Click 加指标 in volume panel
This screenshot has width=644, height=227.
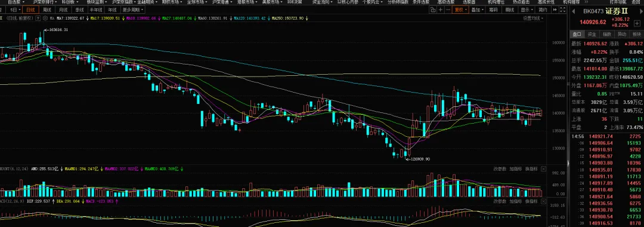pyautogui.click(x=515, y=168)
